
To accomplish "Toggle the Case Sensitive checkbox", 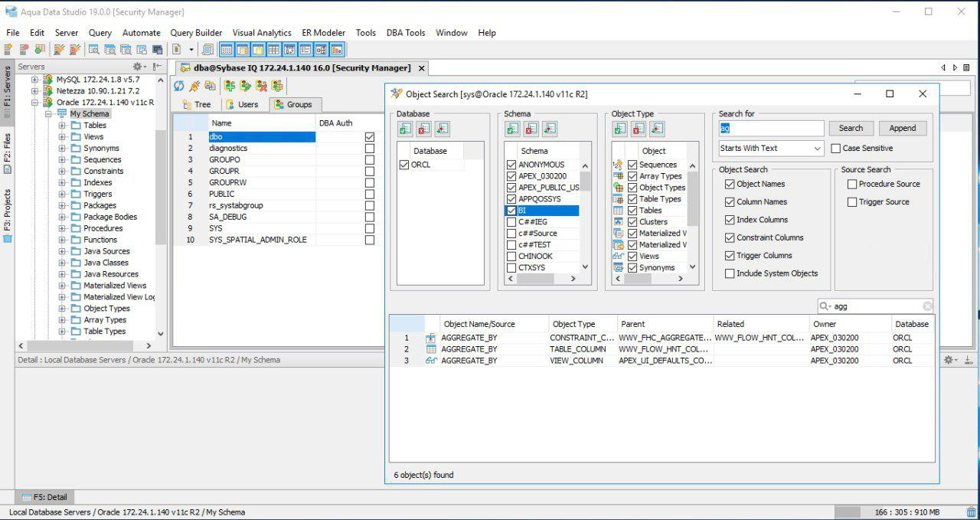I will tap(836, 149).
